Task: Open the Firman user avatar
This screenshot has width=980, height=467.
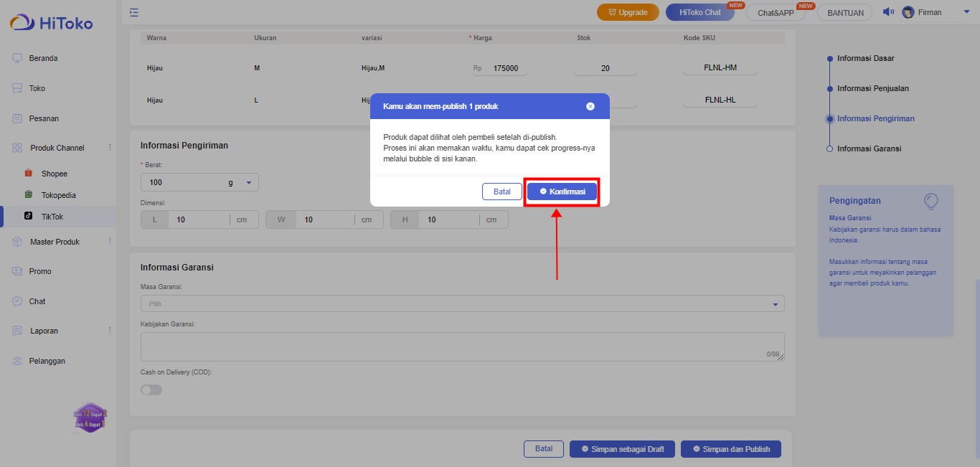Action: pos(908,12)
